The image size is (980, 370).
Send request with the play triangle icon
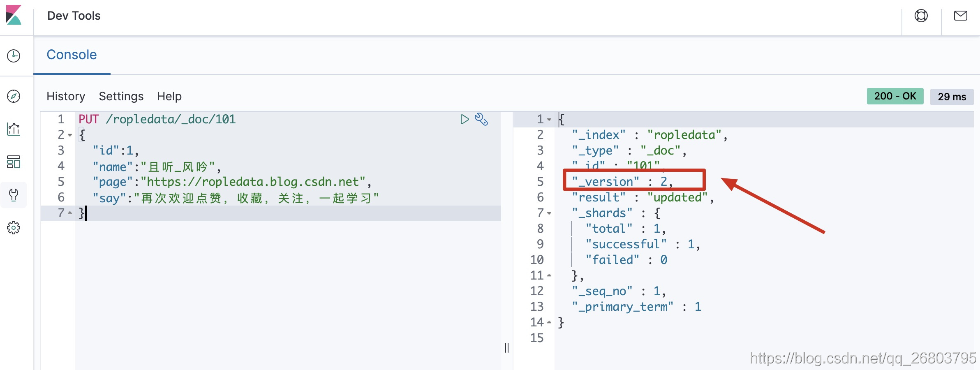[x=465, y=119]
